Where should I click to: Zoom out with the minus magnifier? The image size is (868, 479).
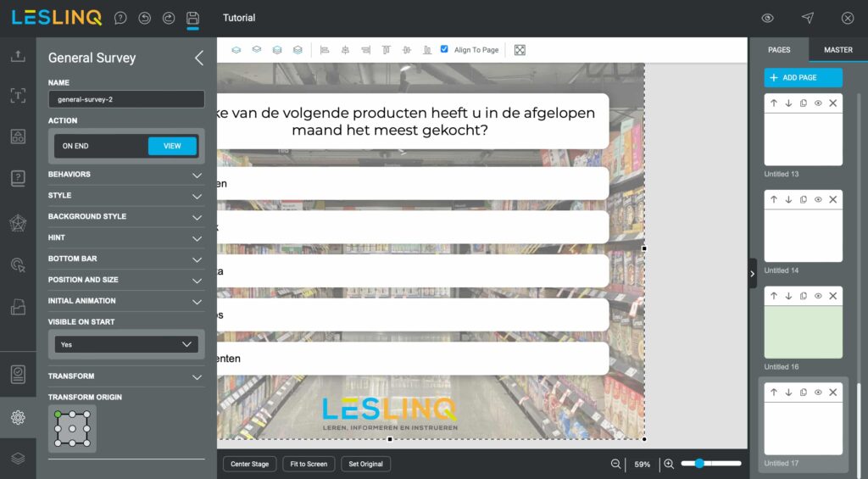coord(616,464)
